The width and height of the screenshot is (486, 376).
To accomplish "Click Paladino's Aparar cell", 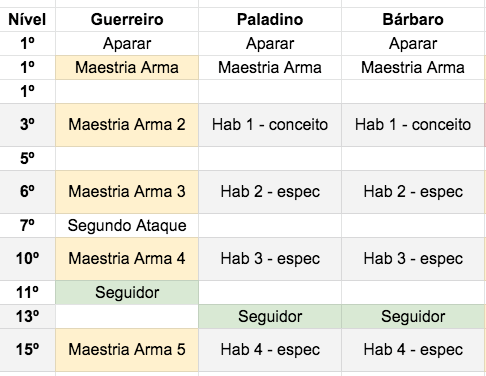I will 270,44.
